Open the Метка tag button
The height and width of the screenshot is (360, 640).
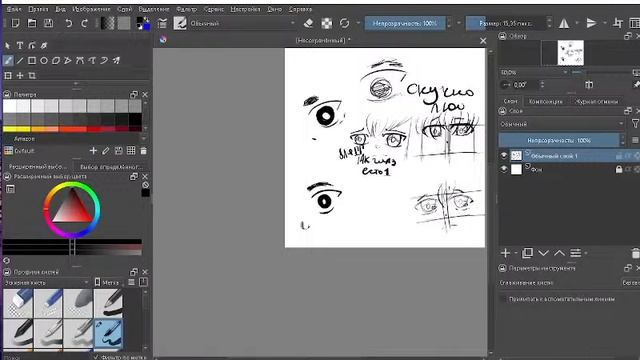(x=107, y=282)
